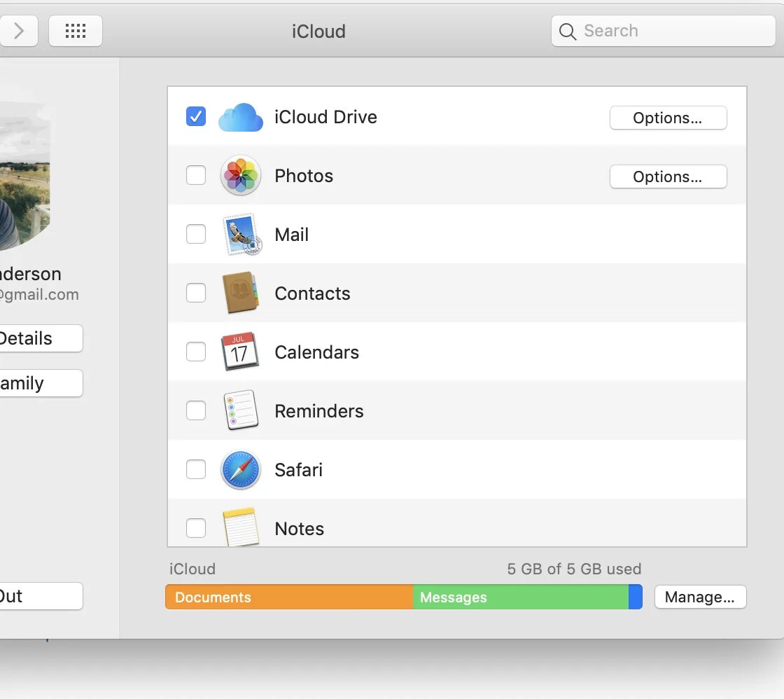Uncheck the iCloud Drive checkbox
784x699 pixels.
tap(196, 116)
